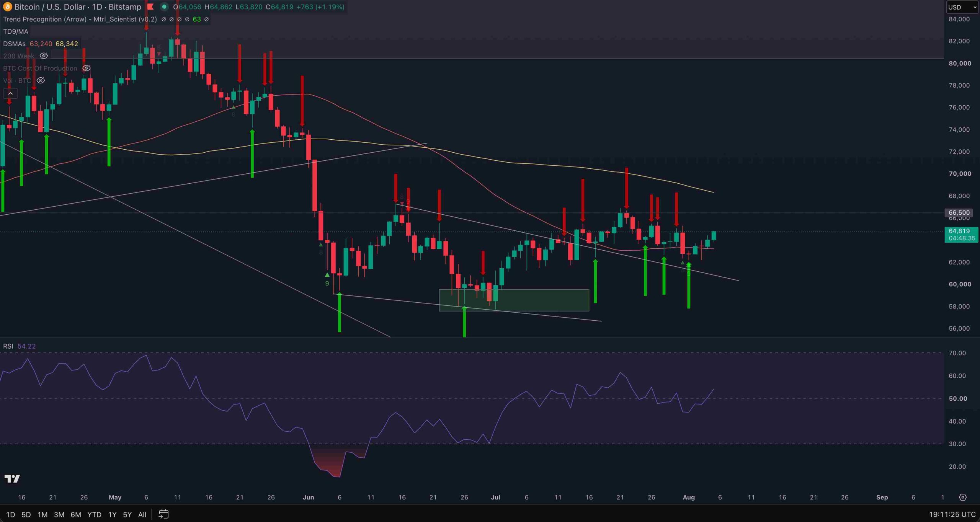Show the BTC Cost Of Production indicator
Viewport: 980px width, 522px height.
click(x=87, y=68)
